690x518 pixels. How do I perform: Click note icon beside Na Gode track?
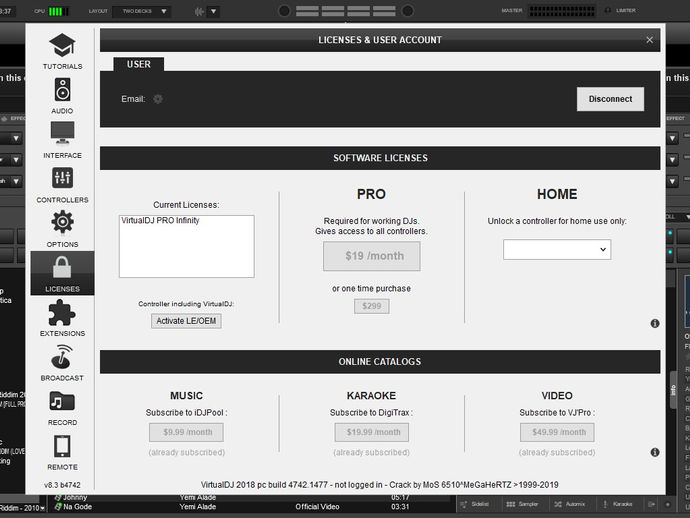[57, 507]
